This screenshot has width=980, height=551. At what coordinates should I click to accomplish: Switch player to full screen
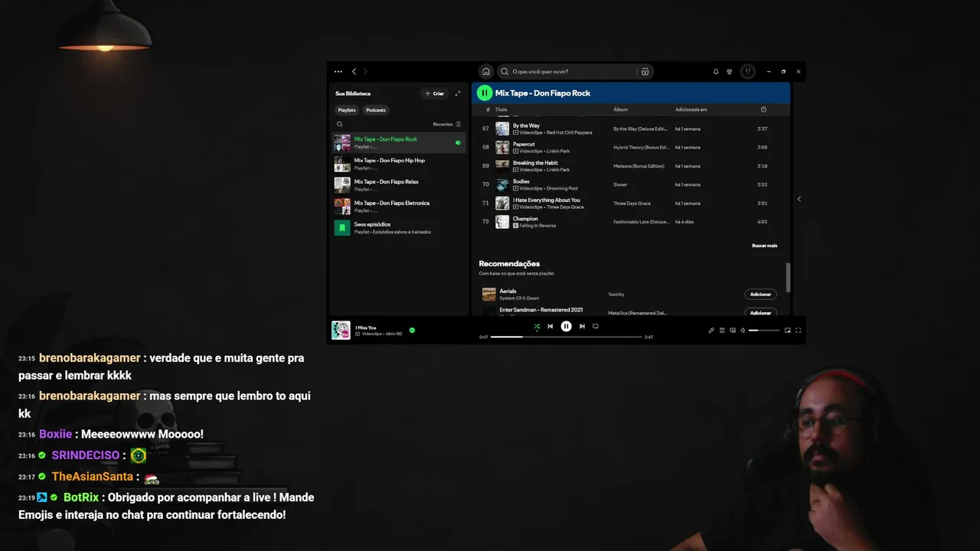coord(799,330)
